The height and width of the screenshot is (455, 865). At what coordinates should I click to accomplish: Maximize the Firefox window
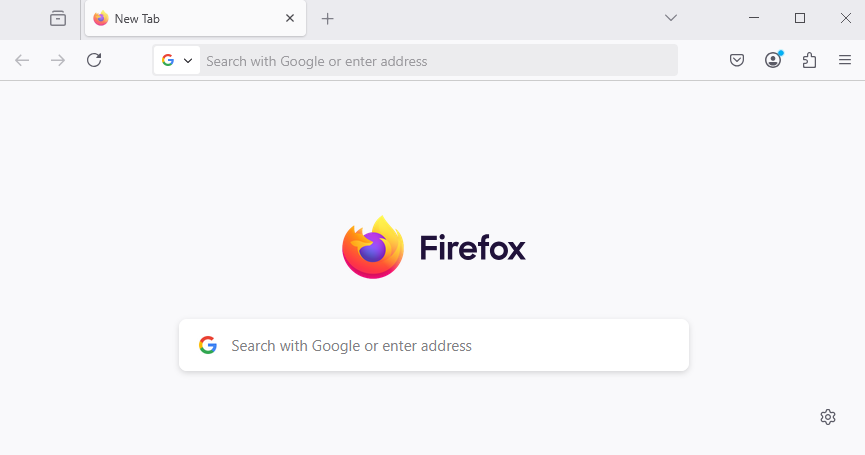tap(800, 18)
